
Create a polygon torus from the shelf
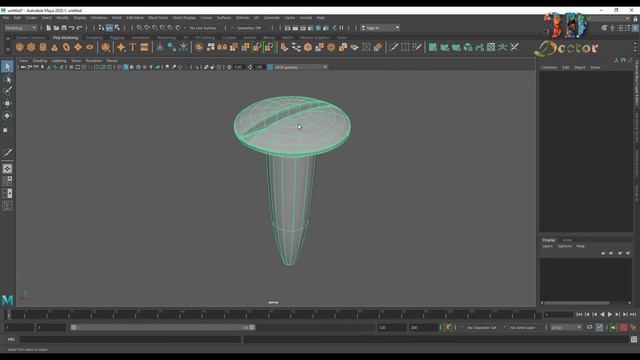[x=66, y=47]
